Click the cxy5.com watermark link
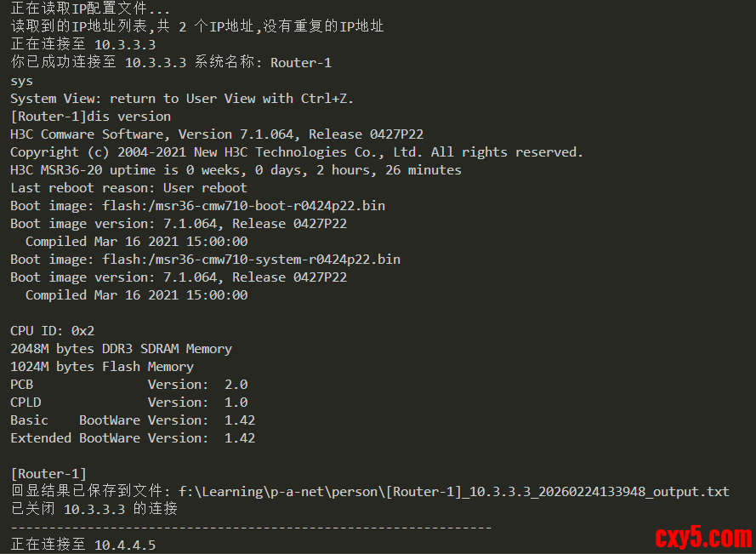756x554 pixels. pyautogui.click(x=702, y=537)
